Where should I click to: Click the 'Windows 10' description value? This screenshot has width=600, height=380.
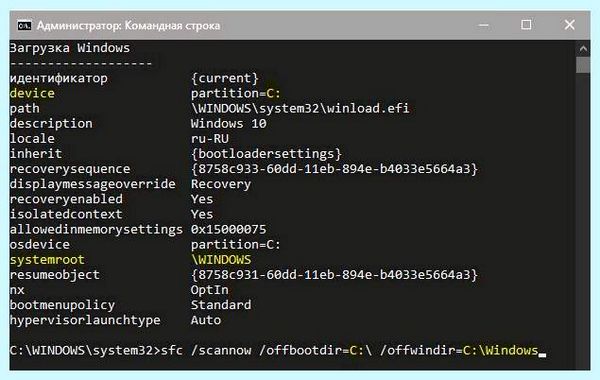228,124
